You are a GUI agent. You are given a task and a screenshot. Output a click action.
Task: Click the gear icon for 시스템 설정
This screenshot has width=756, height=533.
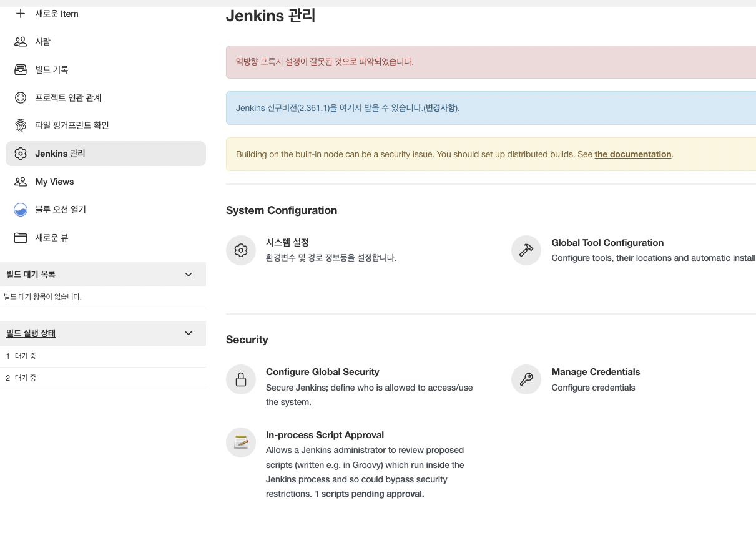(x=241, y=250)
